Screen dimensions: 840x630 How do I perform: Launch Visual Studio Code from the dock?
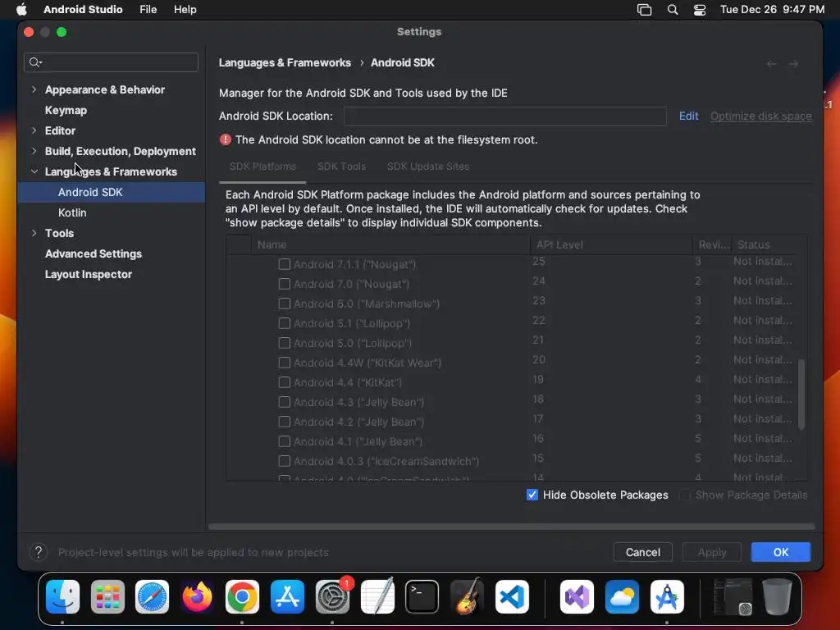click(x=512, y=597)
